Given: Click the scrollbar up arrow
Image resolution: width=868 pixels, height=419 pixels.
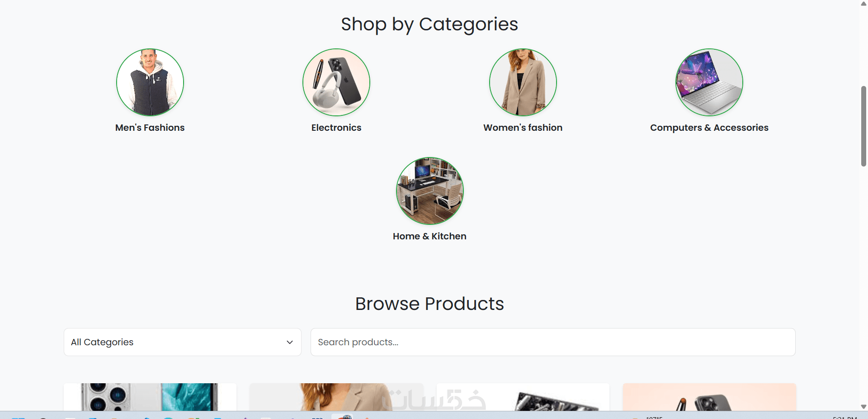Looking at the screenshot, I should tap(863, 4).
